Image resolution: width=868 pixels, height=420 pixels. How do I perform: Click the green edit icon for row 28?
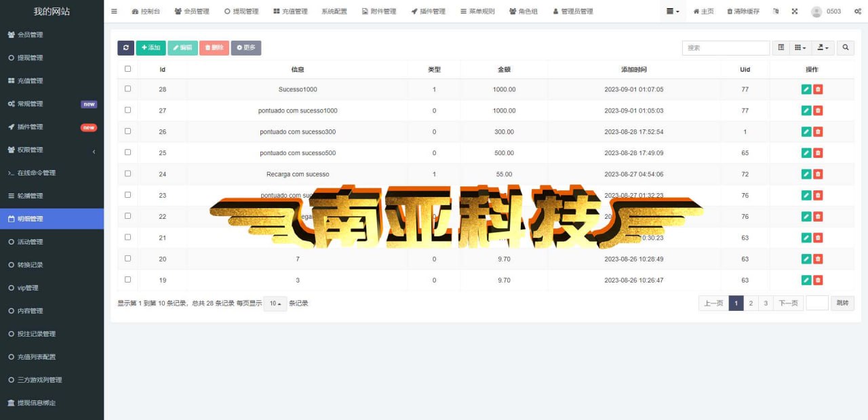tap(806, 89)
